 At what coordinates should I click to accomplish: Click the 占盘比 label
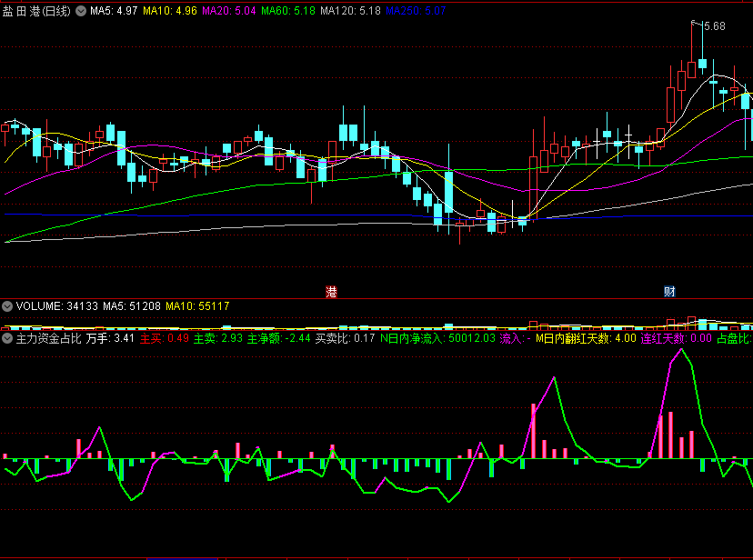(734, 338)
